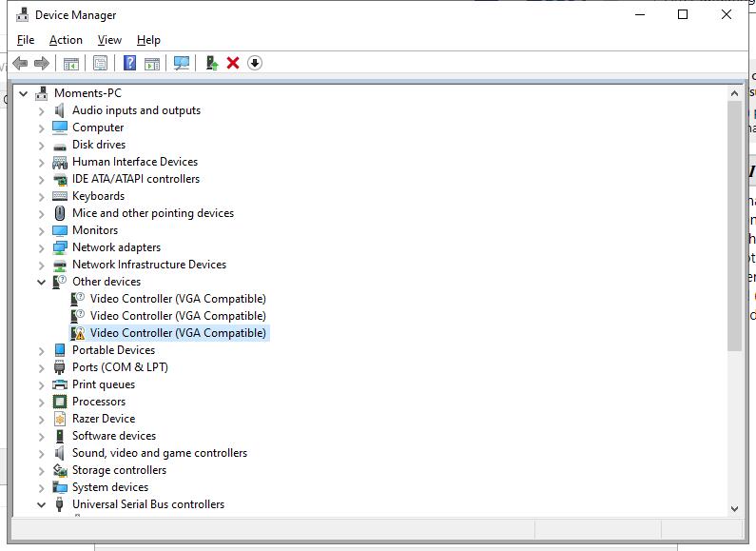
Task: Expand the Monitors category
Action: 42,231
